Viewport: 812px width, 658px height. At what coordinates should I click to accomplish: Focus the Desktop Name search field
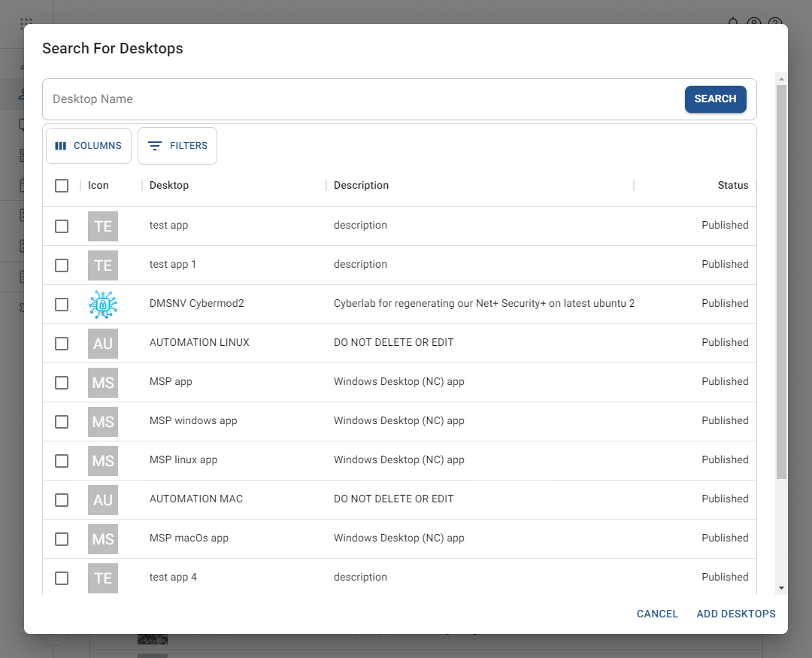point(361,99)
